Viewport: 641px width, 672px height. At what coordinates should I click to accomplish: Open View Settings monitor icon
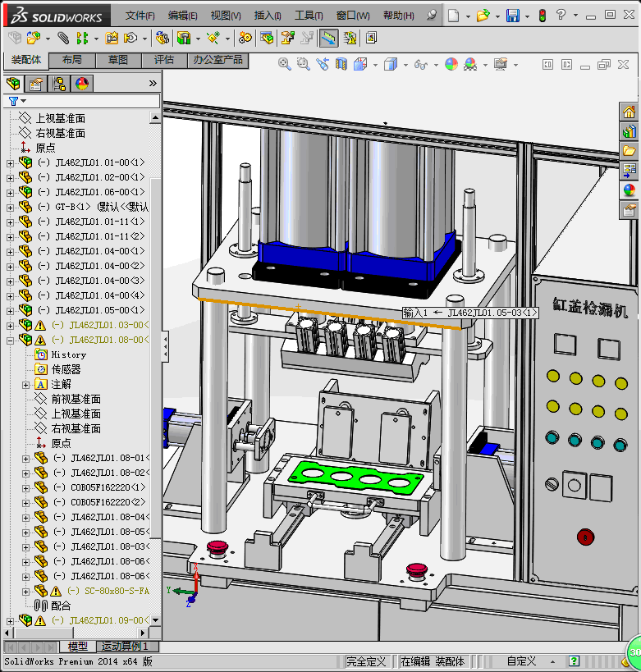(x=501, y=65)
